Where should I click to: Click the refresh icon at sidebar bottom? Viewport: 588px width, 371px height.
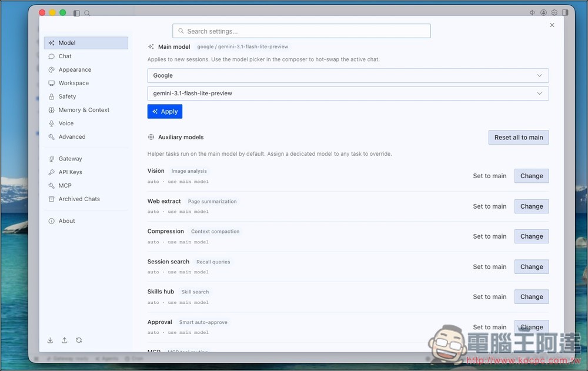pyautogui.click(x=79, y=340)
